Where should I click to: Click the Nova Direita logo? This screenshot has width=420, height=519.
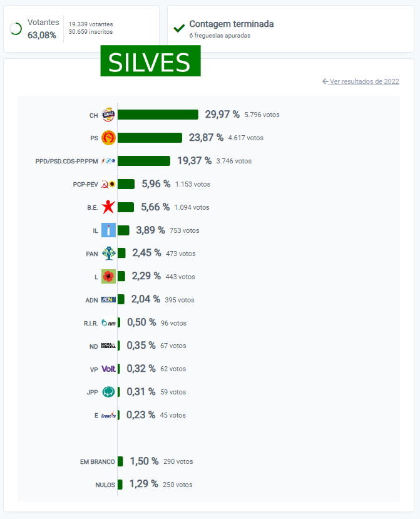(108, 346)
